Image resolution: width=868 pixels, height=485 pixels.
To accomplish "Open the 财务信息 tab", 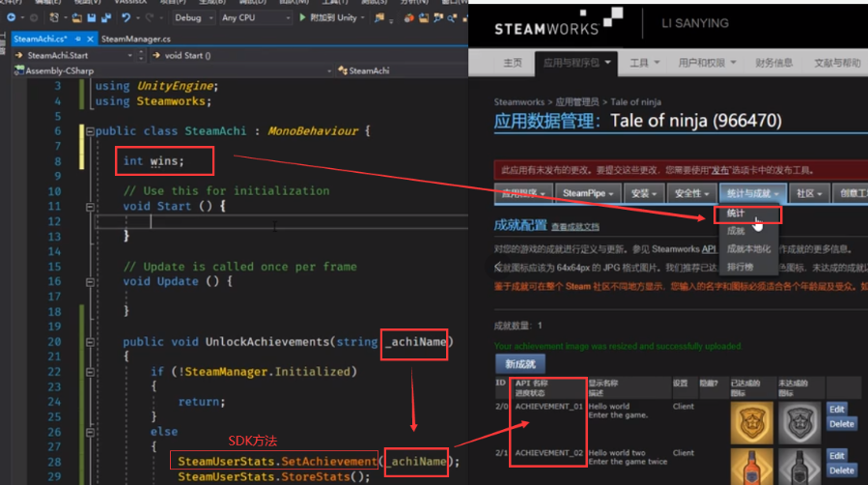I will pyautogui.click(x=774, y=63).
